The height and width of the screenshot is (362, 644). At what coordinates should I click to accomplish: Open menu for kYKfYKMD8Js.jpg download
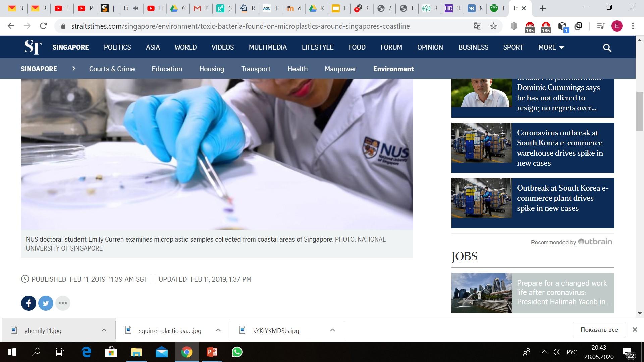pyautogui.click(x=332, y=330)
